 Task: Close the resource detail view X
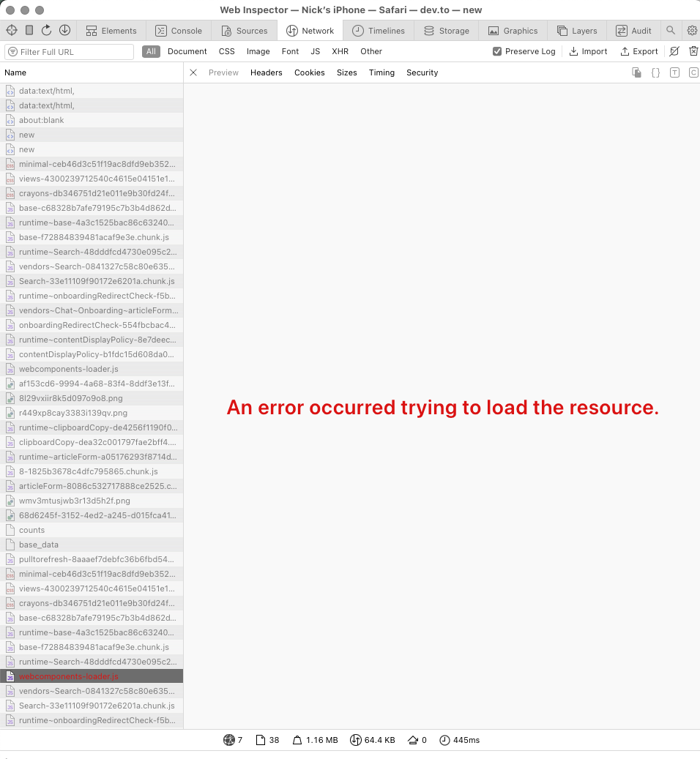[193, 72]
